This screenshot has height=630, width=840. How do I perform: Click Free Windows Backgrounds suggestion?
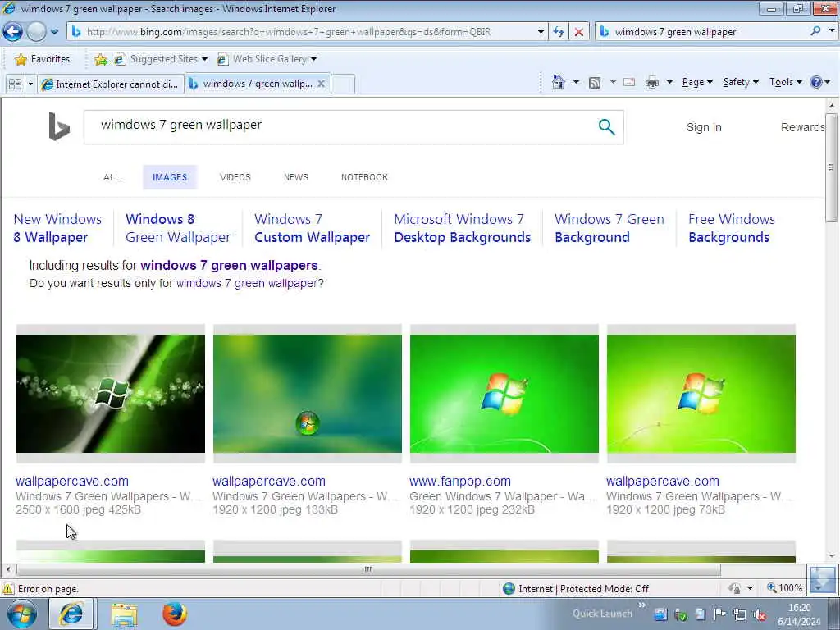click(x=731, y=228)
